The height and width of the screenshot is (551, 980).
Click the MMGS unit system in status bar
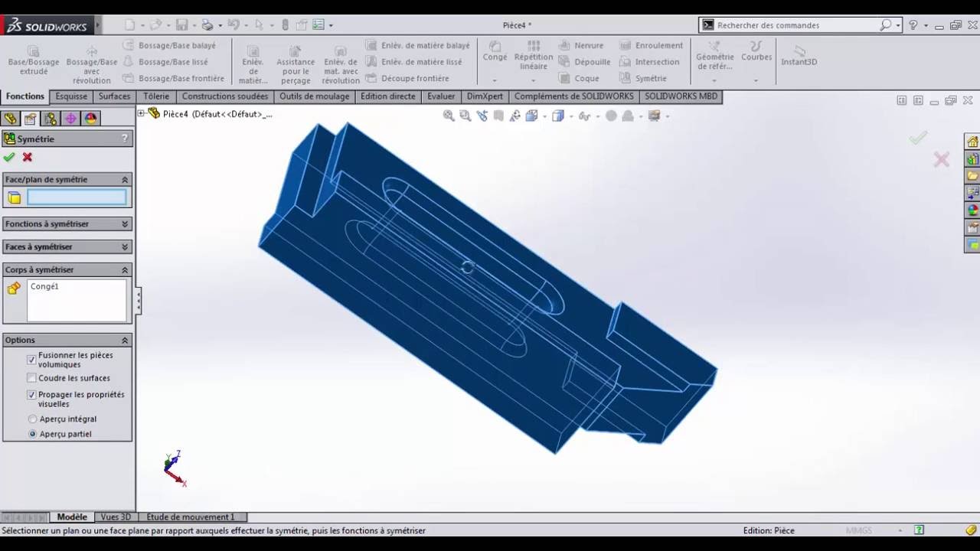(859, 530)
